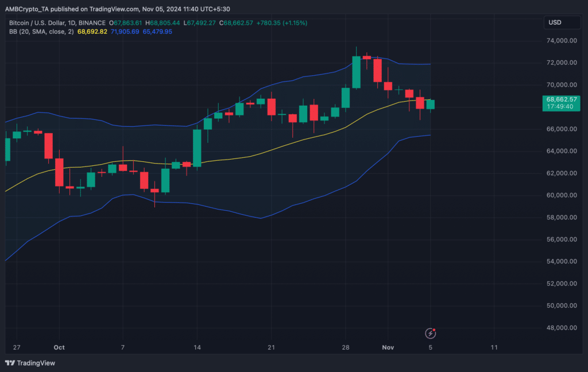
Task: Click the 56,000.00 price axis label
Action: pyautogui.click(x=562, y=239)
